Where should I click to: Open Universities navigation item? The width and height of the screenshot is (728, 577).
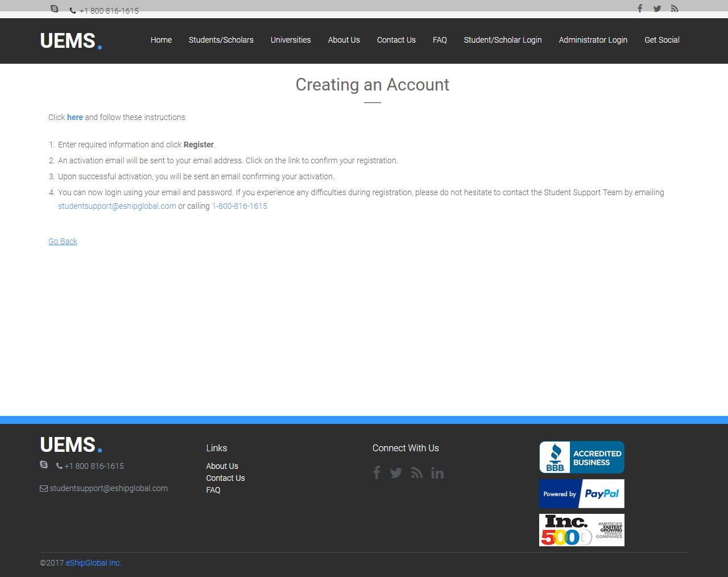[x=291, y=40]
